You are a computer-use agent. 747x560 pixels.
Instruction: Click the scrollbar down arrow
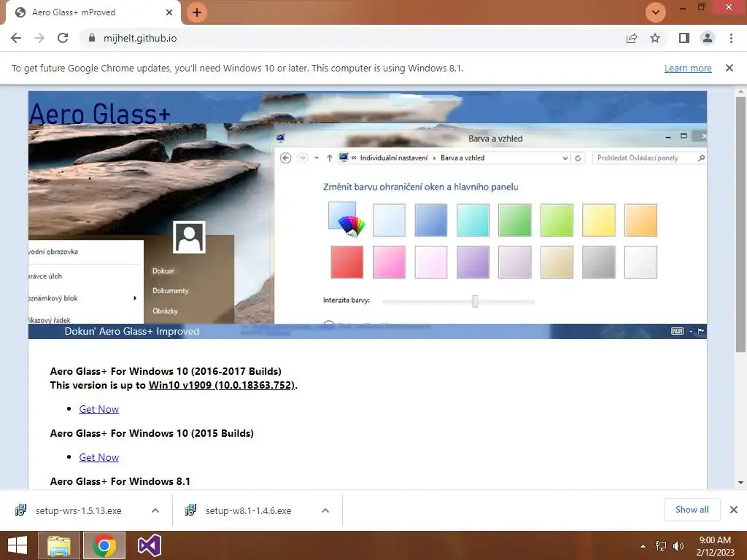(740, 483)
